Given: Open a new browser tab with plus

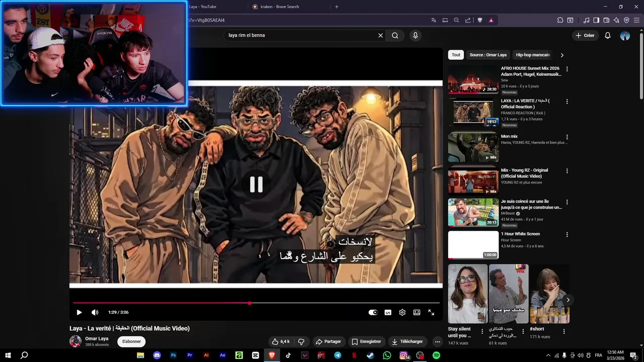Looking at the screenshot, I should [x=337, y=7].
